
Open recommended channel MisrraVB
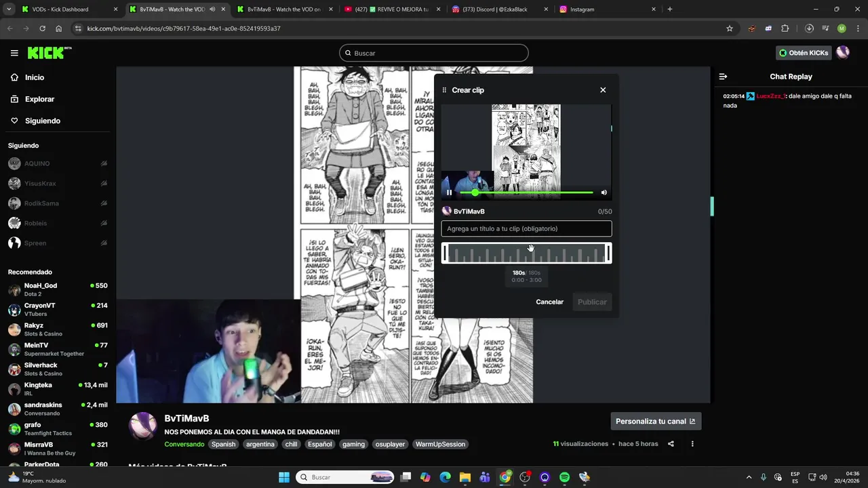point(57,449)
